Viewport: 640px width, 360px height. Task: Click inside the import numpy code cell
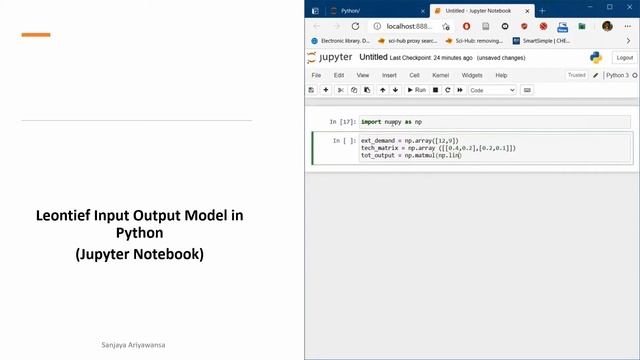(495, 122)
